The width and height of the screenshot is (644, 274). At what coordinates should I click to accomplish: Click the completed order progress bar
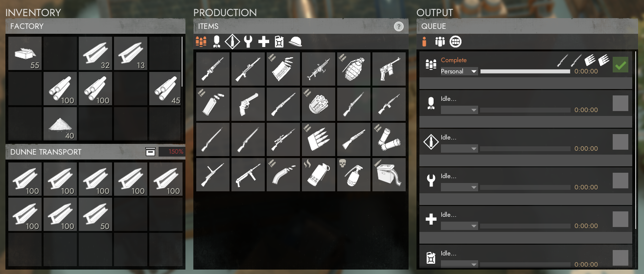525,71
